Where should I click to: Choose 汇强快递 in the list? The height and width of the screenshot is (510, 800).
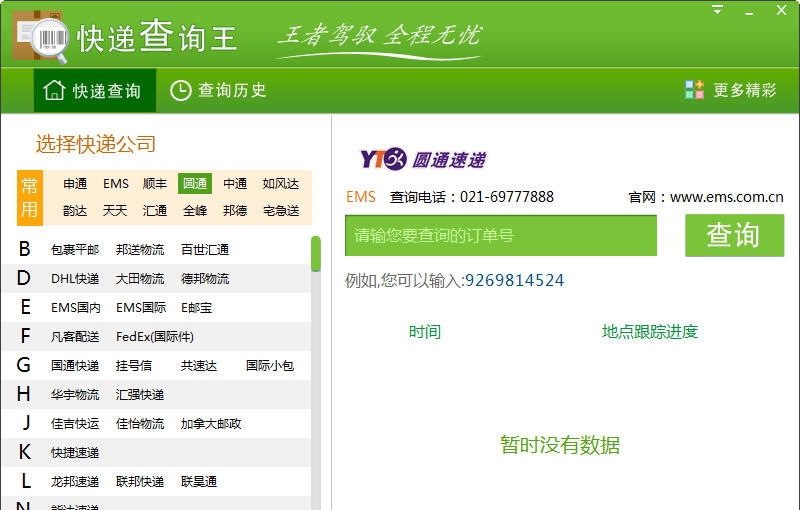tap(140, 395)
